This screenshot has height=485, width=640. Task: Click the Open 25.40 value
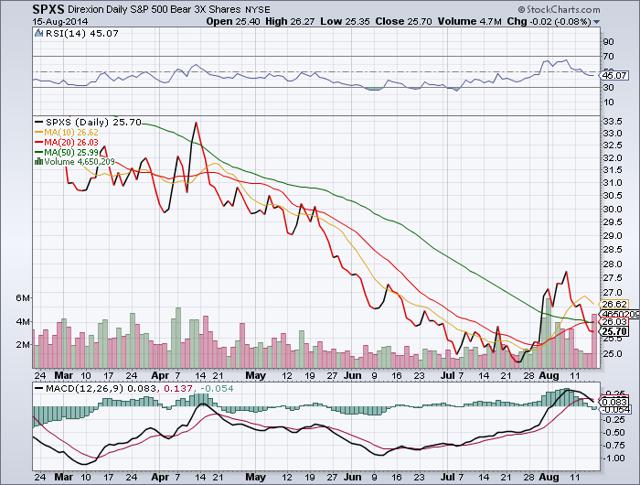(233, 22)
